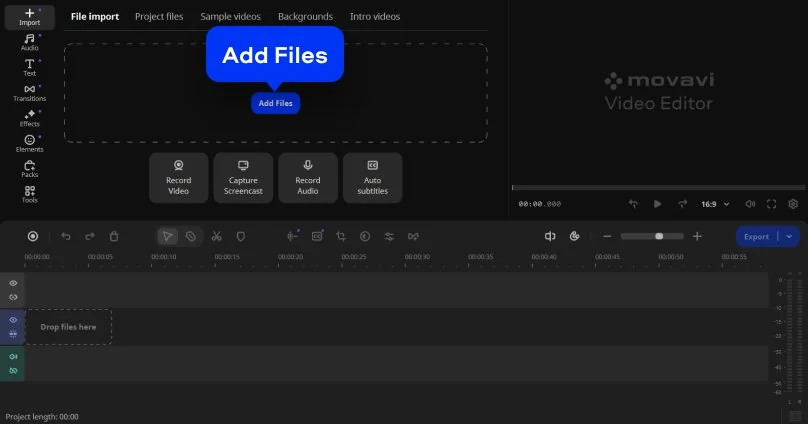The width and height of the screenshot is (808, 424).
Task: Open the preview settings gear menu
Action: coord(793,204)
